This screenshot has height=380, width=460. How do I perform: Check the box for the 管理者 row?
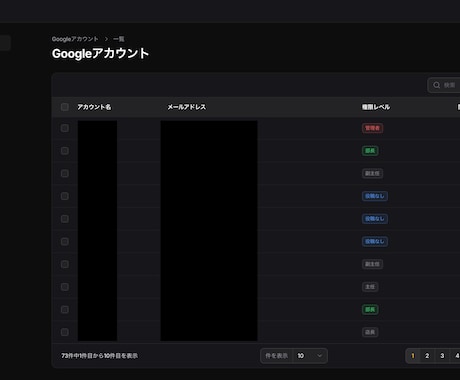pos(65,128)
